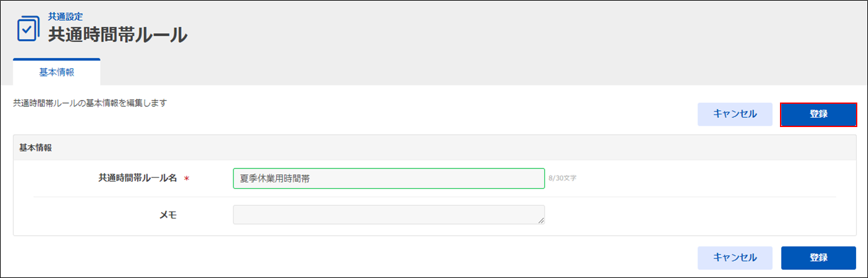This screenshot has height=278, width=868.
Task: Click the メモ field label
Action: 168,215
